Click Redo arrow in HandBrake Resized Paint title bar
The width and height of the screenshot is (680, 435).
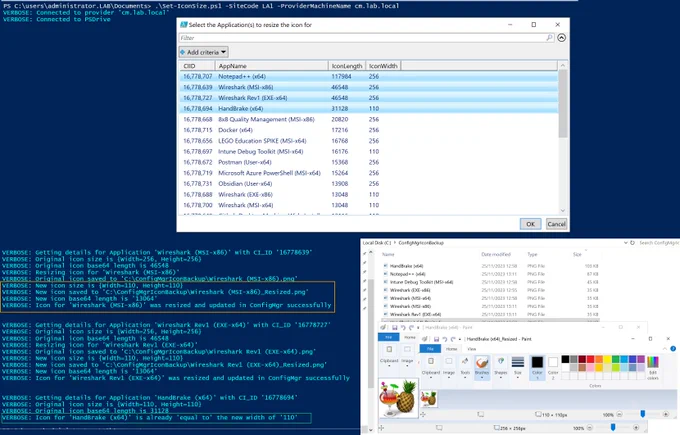tap(453, 339)
